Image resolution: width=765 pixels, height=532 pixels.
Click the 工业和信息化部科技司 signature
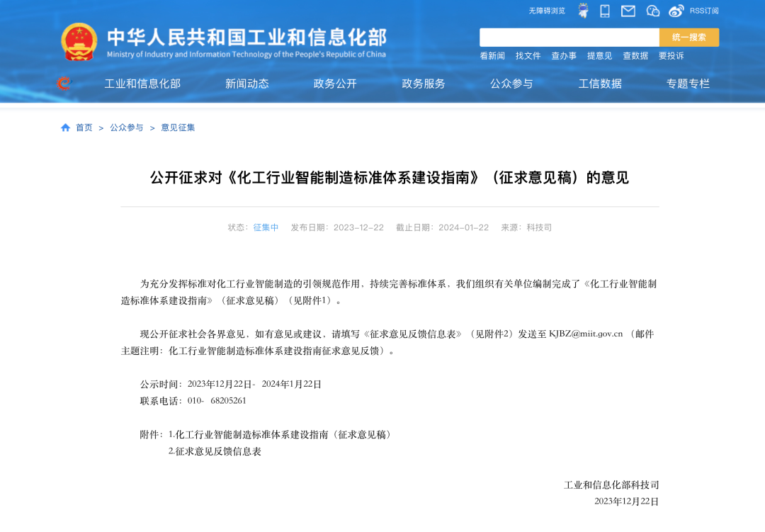point(611,485)
